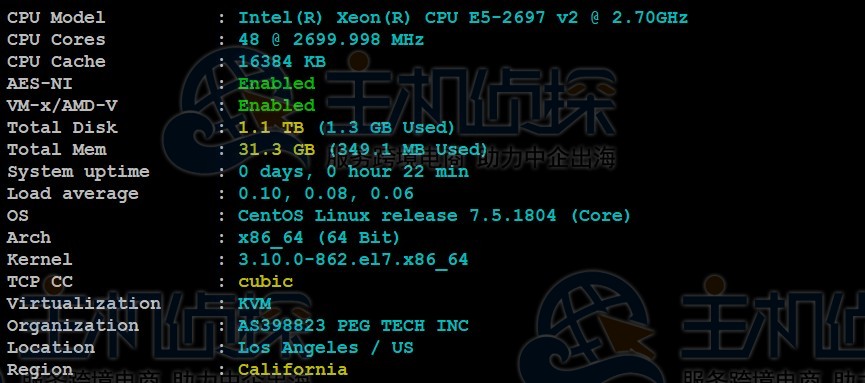Click the yellow California region value
Image resolution: width=865 pixels, height=383 pixels.
[293, 369]
